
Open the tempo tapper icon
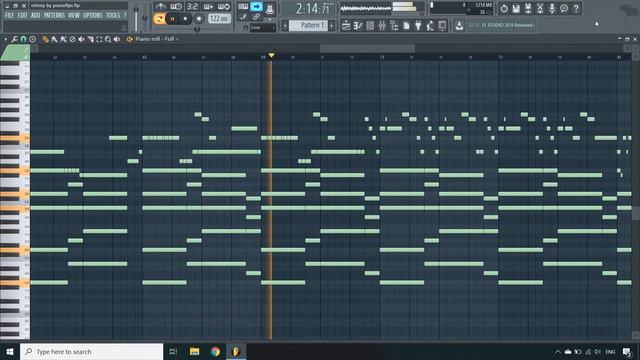pyautogui.click(x=430, y=26)
